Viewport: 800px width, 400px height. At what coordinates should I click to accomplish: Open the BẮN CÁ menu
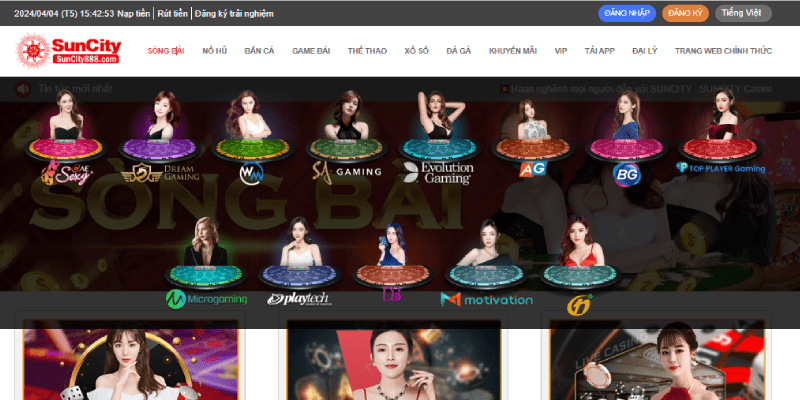259,51
